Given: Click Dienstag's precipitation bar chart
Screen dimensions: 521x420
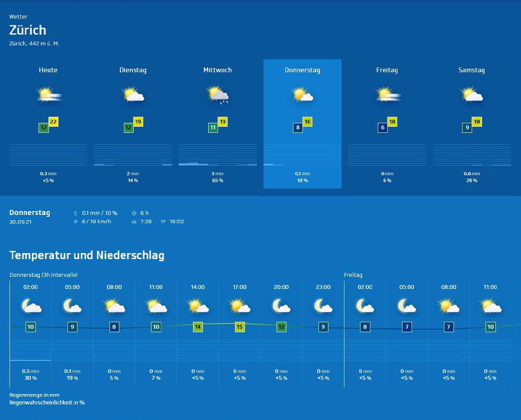Looking at the screenshot, I should (133, 155).
